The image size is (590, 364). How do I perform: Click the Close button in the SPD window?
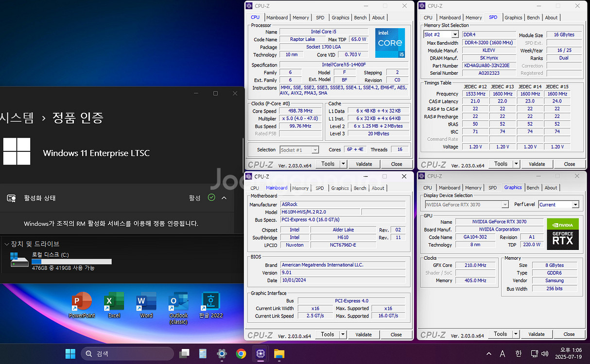pyautogui.click(x=570, y=164)
